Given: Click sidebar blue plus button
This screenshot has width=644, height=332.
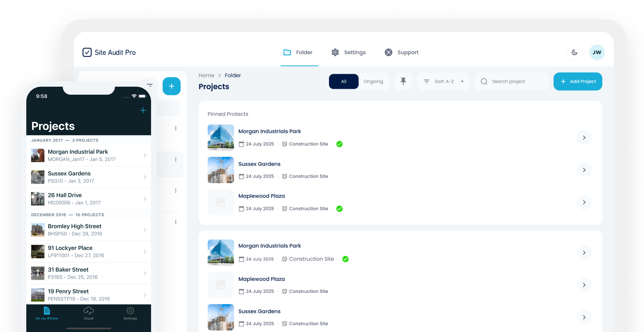Looking at the screenshot, I should (171, 86).
